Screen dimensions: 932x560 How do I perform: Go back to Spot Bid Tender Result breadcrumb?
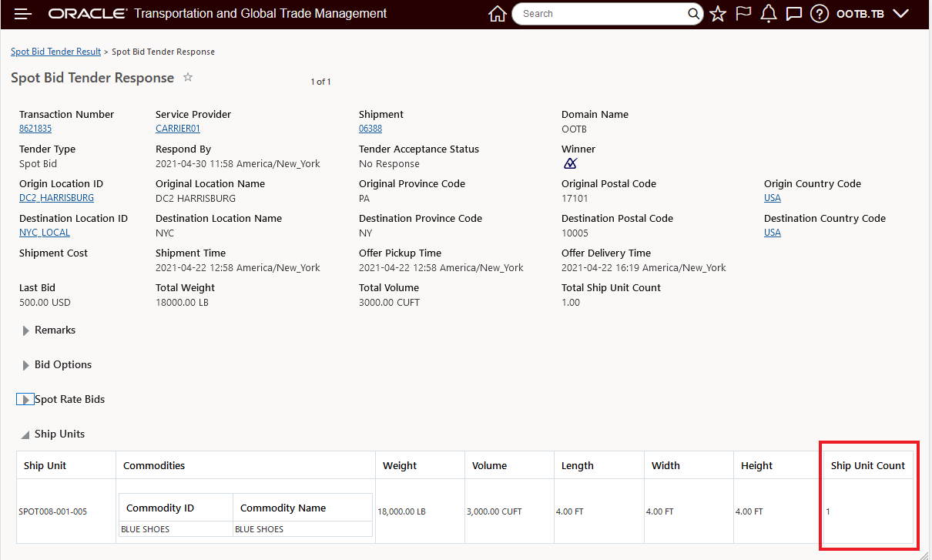click(x=55, y=52)
